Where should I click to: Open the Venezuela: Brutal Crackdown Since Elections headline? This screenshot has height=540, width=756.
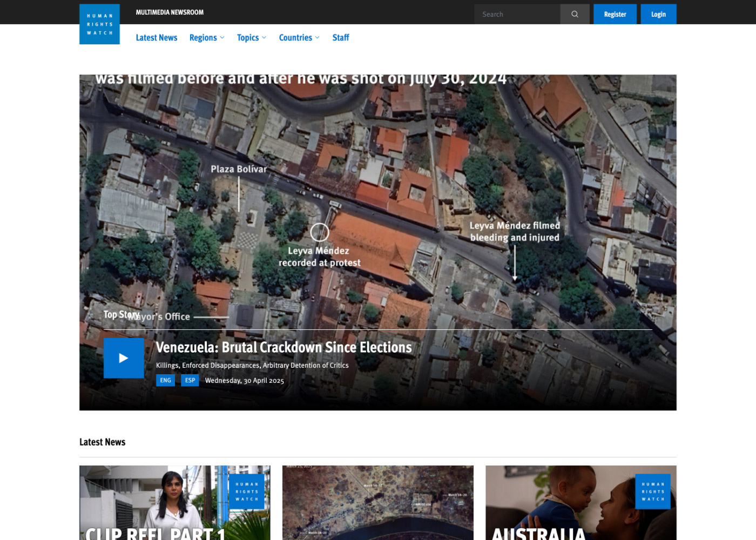point(283,347)
